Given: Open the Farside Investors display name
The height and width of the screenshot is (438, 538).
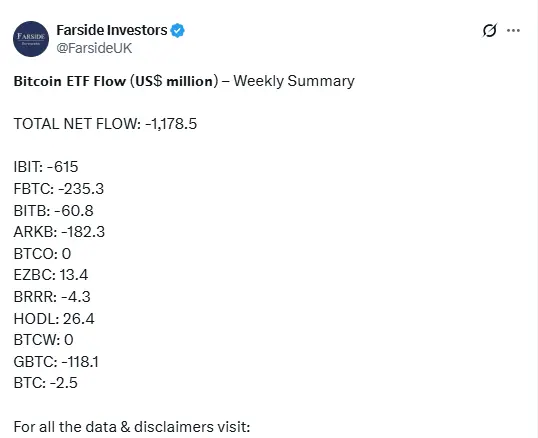Looking at the screenshot, I should click(x=112, y=30).
